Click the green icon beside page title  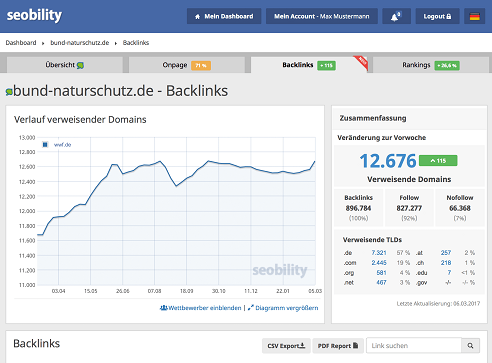(9, 92)
